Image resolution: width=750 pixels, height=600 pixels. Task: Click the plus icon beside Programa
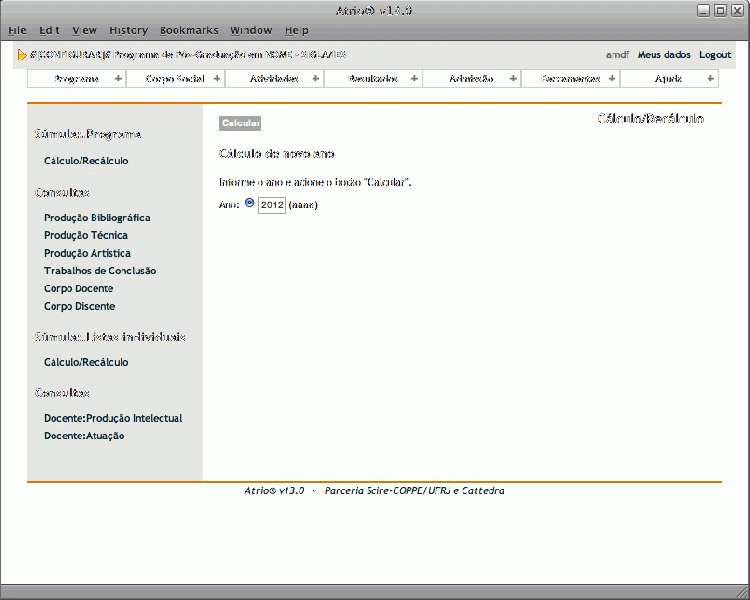[118, 79]
